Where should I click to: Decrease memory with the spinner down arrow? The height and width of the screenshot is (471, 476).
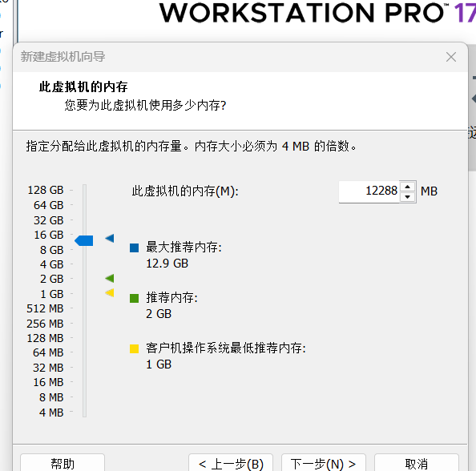(x=407, y=197)
